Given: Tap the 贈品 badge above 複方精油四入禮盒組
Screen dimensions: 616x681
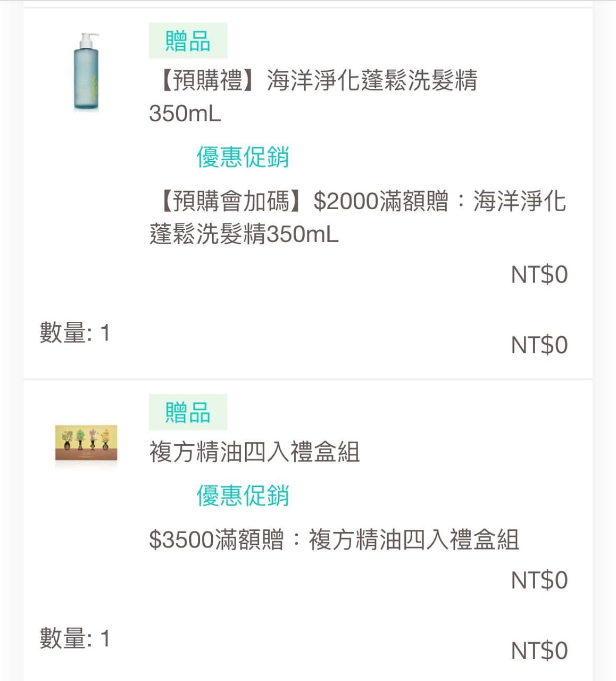Looking at the screenshot, I should pos(188,412).
